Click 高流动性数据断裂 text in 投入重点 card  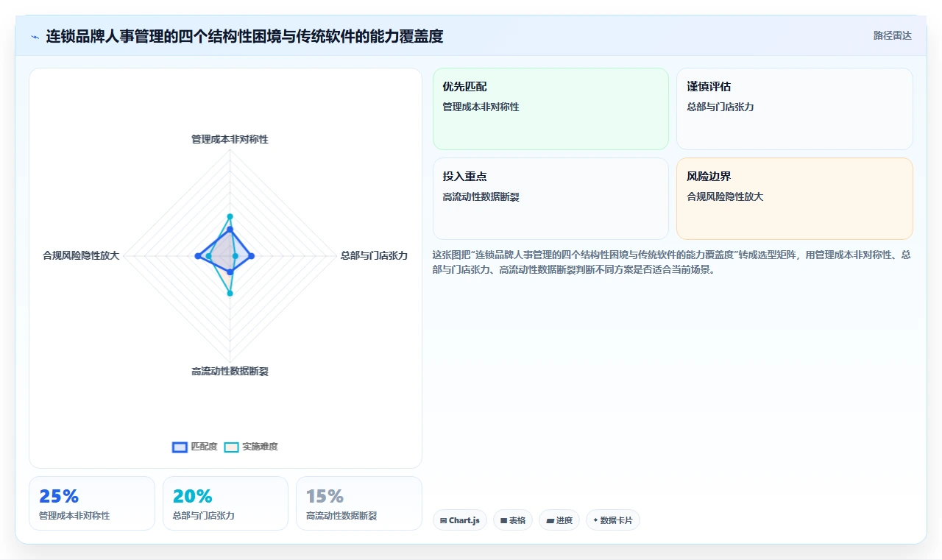(x=481, y=196)
